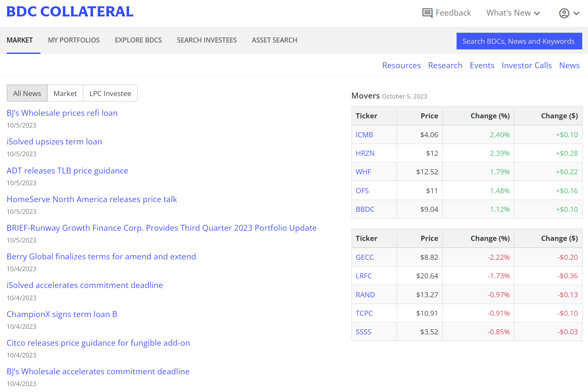Click the BDC Collateral logo
The height and width of the screenshot is (392, 588).
click(70, 12)
